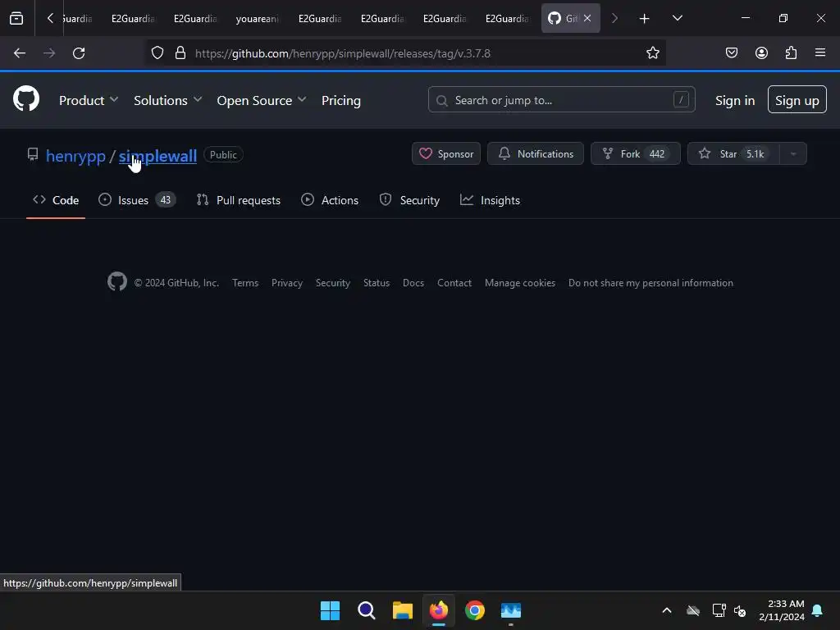
Task: Switch to the youareani browser tab
Action: (x=258, y=19)
